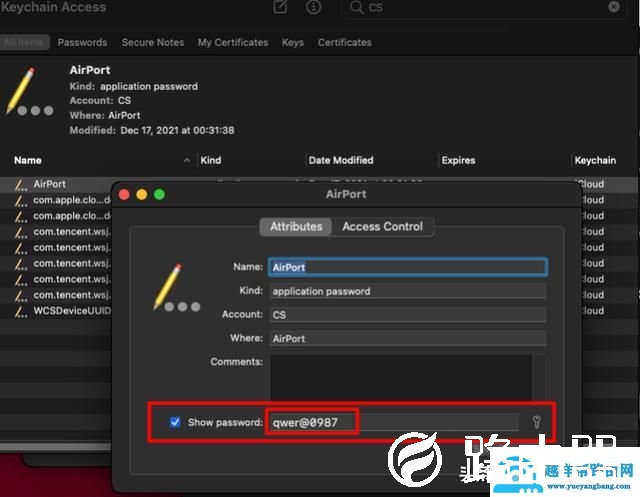Viewport: 640px width, 497px height.
Task: Select the All Items category tab
Action: (24, 42)
